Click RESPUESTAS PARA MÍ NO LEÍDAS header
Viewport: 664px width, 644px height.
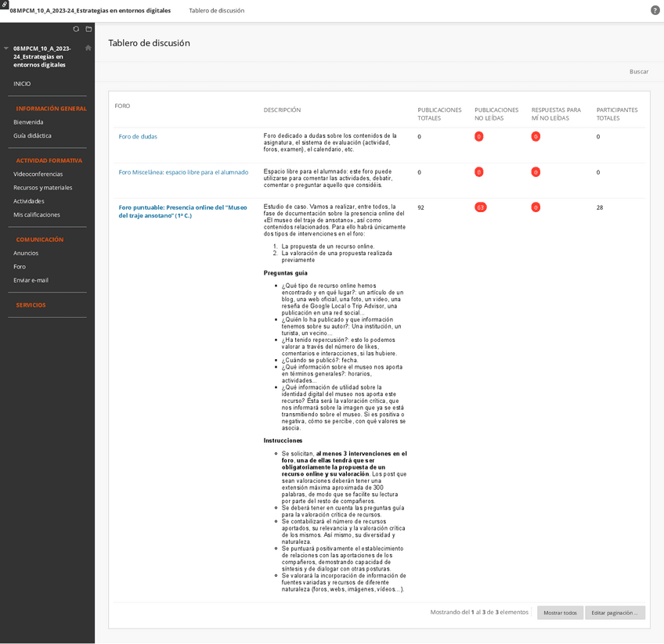coord(556,114)
